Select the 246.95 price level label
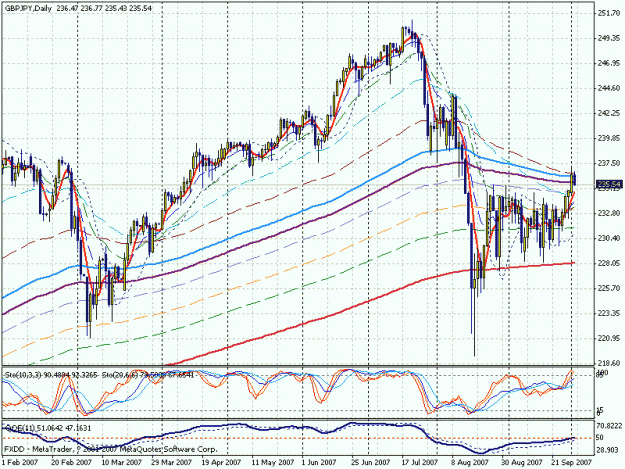Viewport: 625px width, 469px height. [609, 63]
